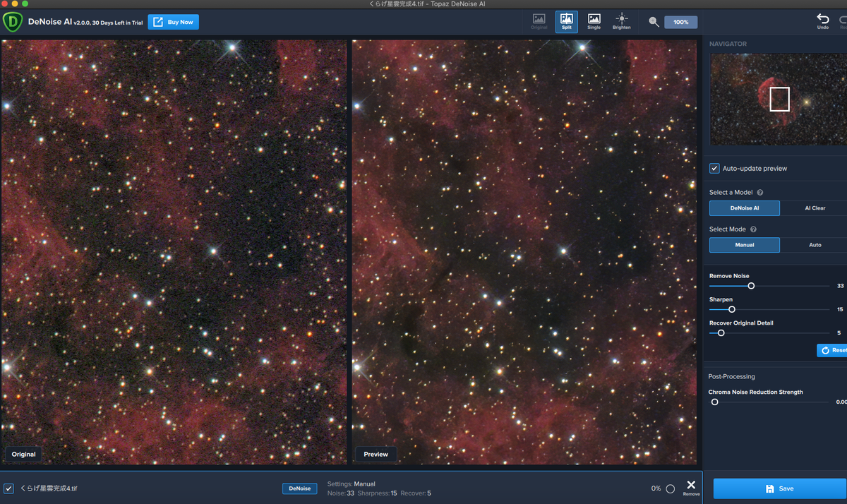The height and width of the screenshot is (504, 847).
Task: Open the 100% zoom level field
Action: [x=680, y=22]
